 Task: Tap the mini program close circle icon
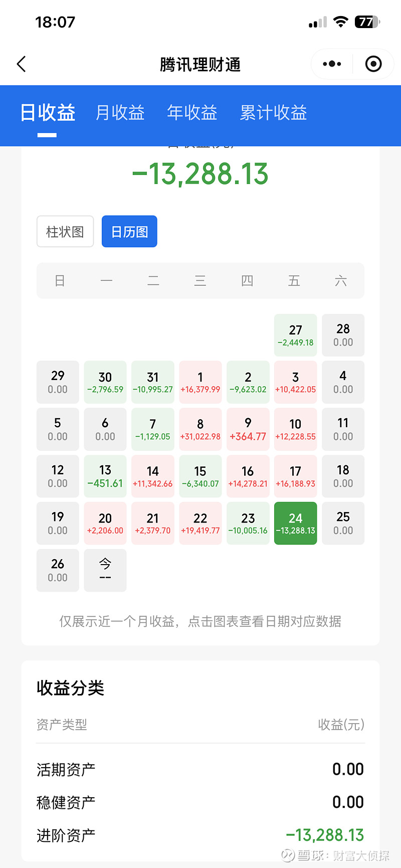373,64
